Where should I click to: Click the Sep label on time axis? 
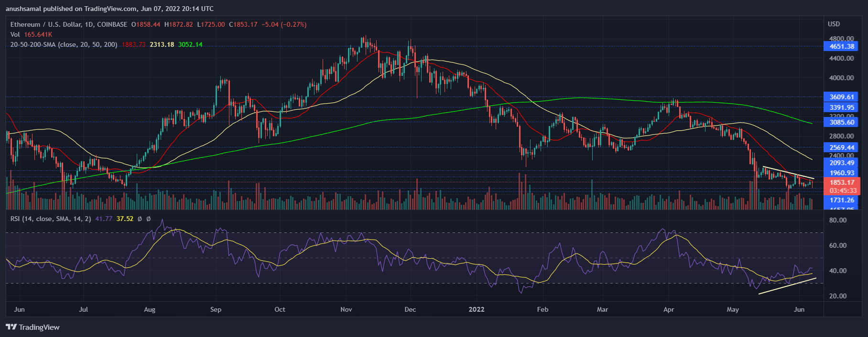216,309
